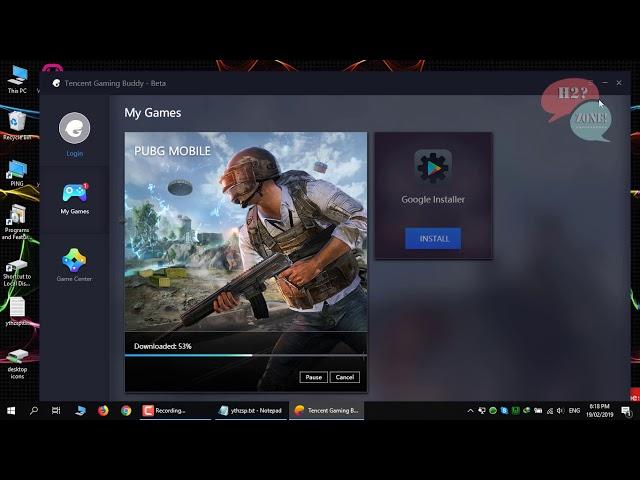
Task: Click the Google Installer title text
Action: tap(433, 200)
